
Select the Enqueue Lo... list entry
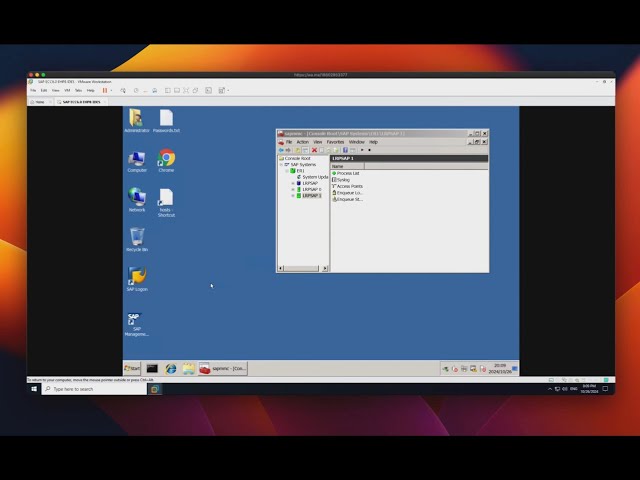coord(349,193)
